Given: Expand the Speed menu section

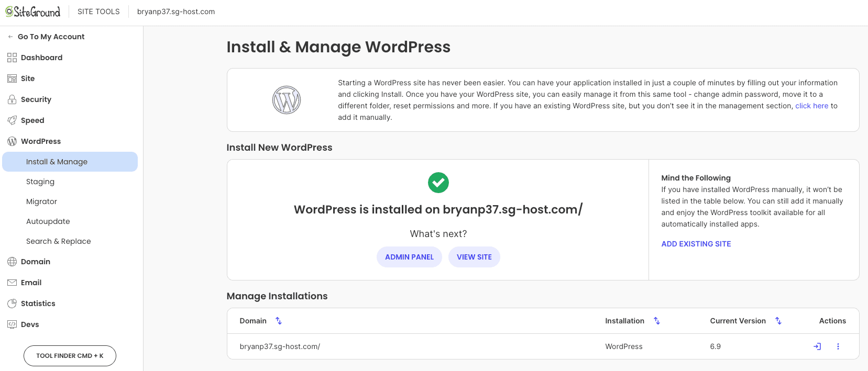Looking at the screenshot, I should [71, 120].
